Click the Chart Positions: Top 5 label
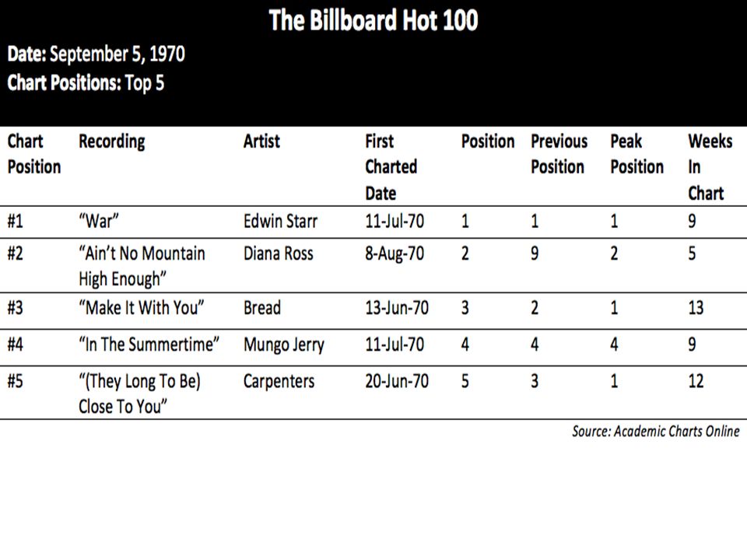This screenshot has height=560, width=747. (x=86, y=83)
